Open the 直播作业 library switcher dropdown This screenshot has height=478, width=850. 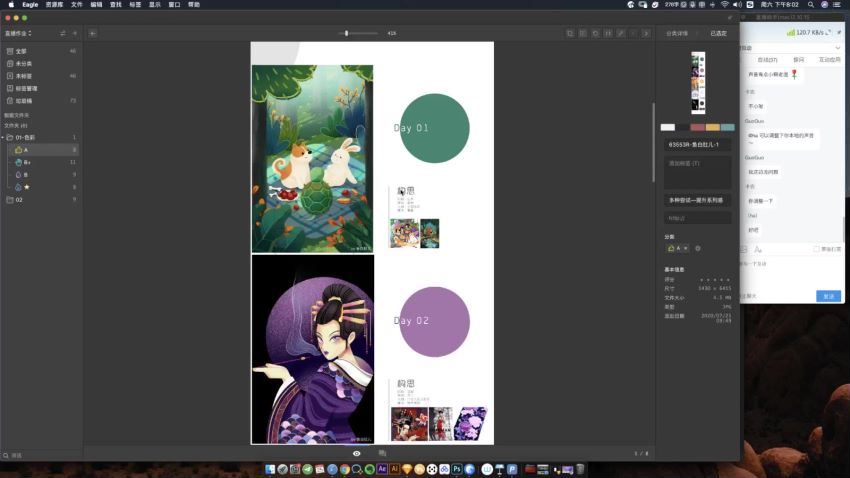pyautogui.click(x=18, y=34)
